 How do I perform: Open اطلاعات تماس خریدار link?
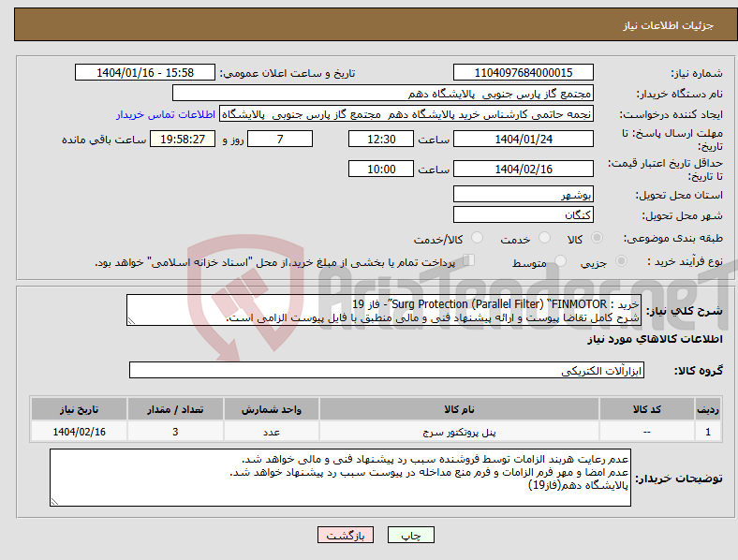(x=166, y=114)
